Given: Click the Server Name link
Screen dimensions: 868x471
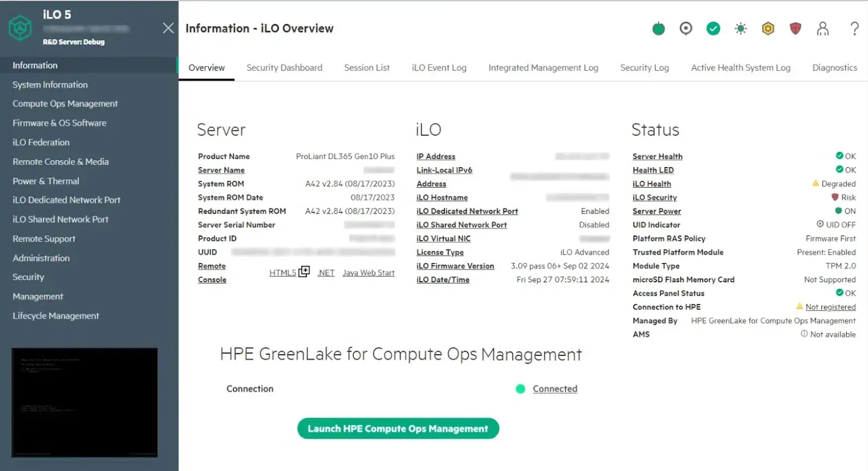Looking at the screenshot, I should coord(221,170).
